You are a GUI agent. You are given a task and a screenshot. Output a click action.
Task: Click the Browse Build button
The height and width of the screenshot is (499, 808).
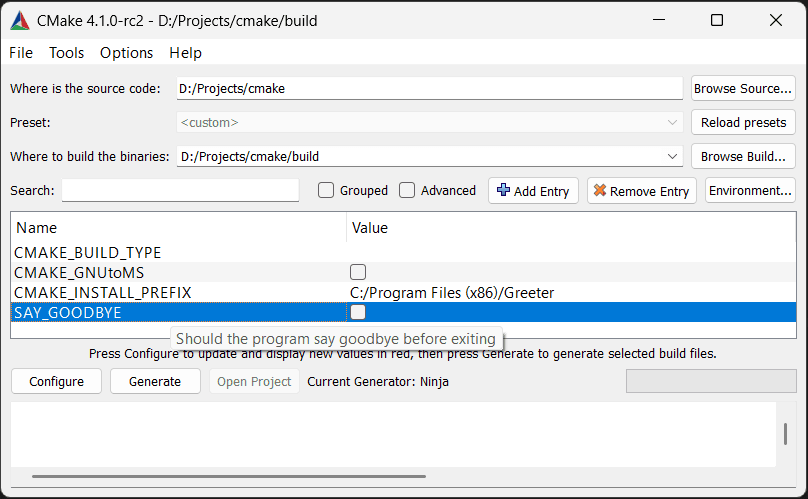click(x=743, y=156)
